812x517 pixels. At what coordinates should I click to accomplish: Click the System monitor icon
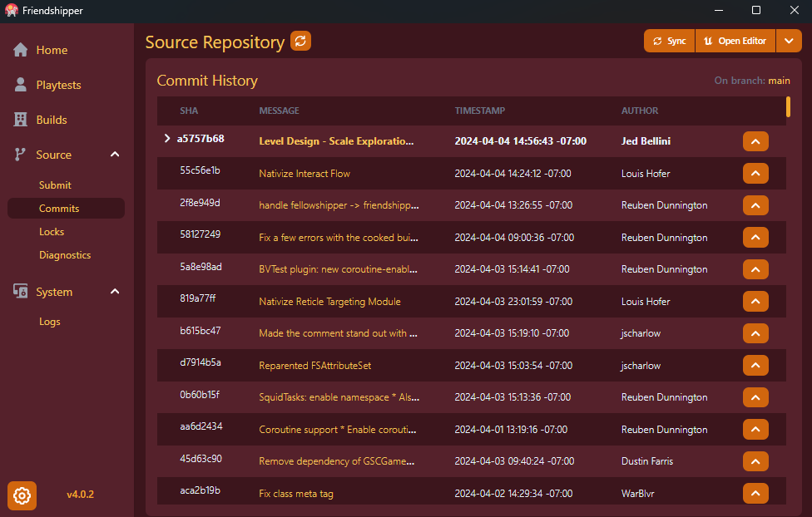(x=21, y=292)
